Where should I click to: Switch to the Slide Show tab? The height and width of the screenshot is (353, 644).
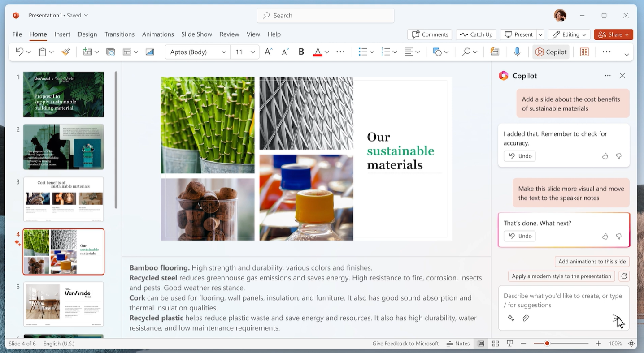click(x=196, y=34)
